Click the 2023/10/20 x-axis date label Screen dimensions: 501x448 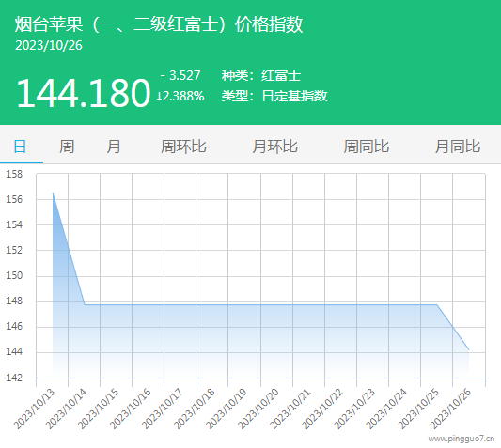(x=258, y=409)
